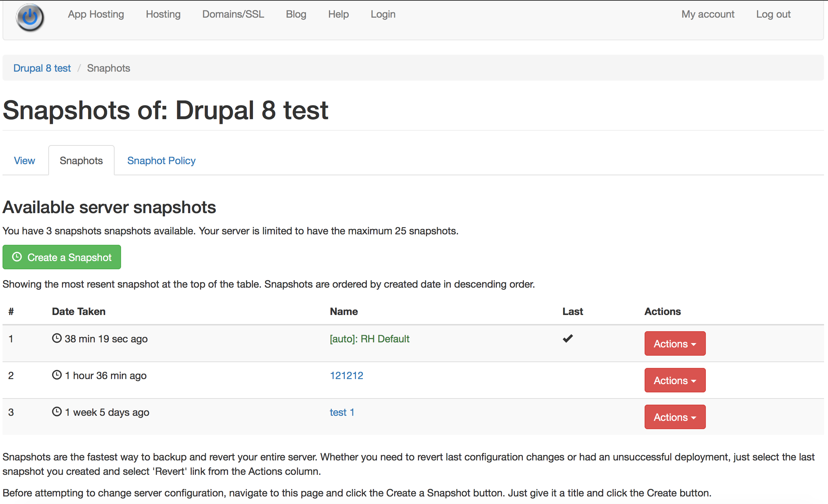Open snapshot named 121212
Screen dimensions: 828x504
347,375
